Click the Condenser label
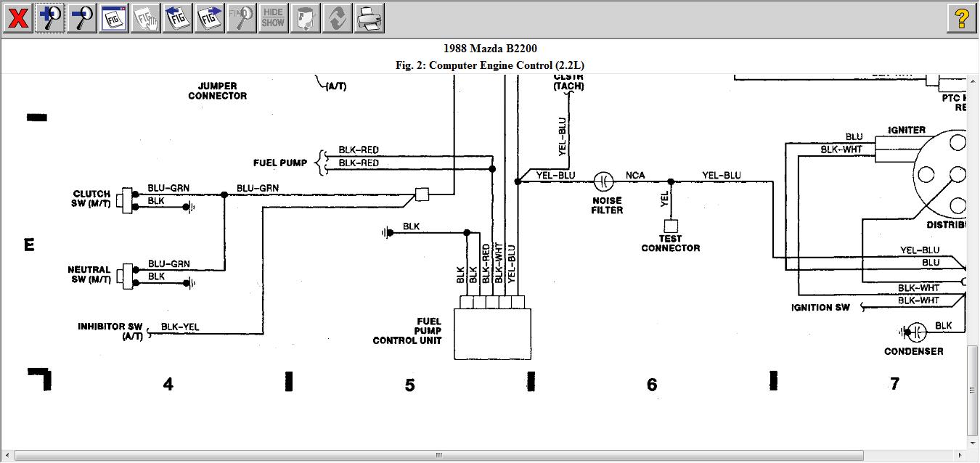The width and height of the screenshot is (980, 463). pyautogui.click(x=914, y=351)
